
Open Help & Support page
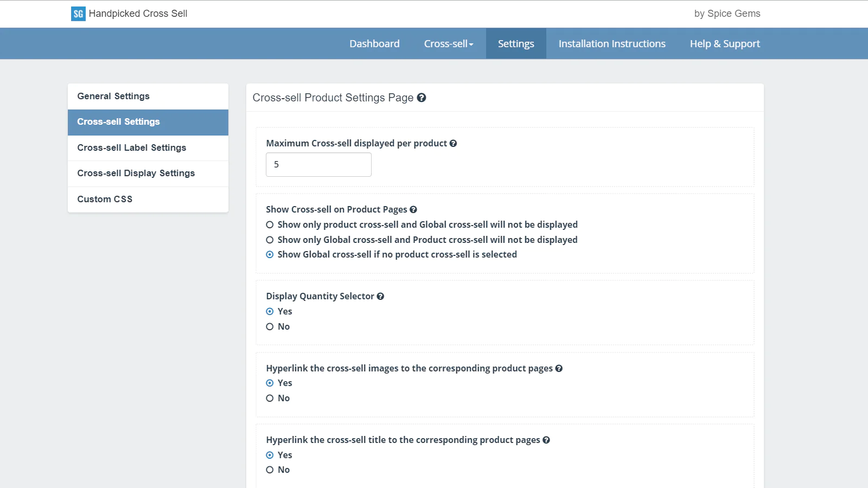pos(725,44)
